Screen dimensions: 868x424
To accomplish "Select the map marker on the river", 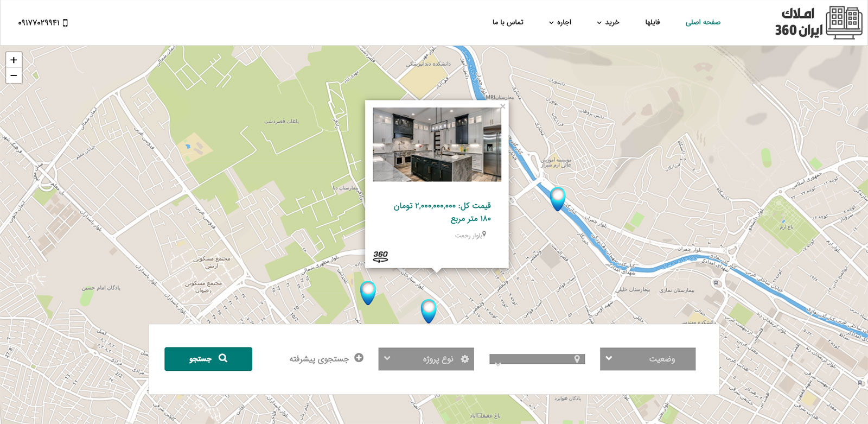I will [558, 199].
